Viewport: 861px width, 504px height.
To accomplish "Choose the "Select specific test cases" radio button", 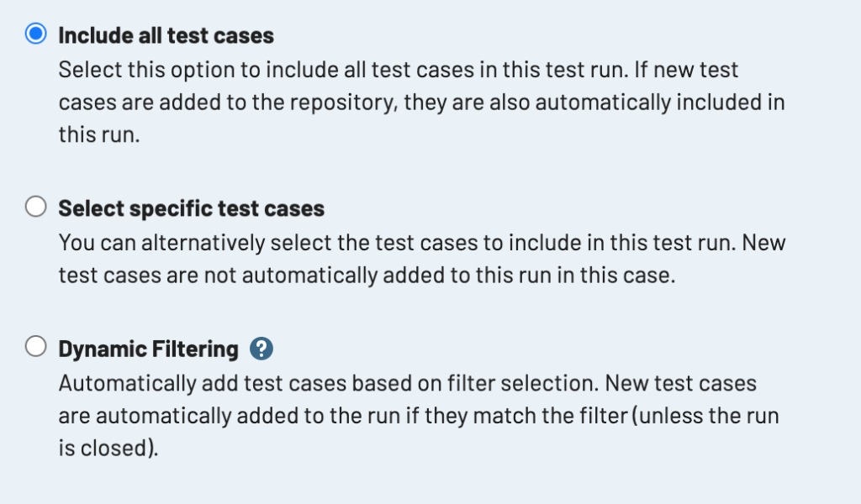I will [x=35, y=207].
